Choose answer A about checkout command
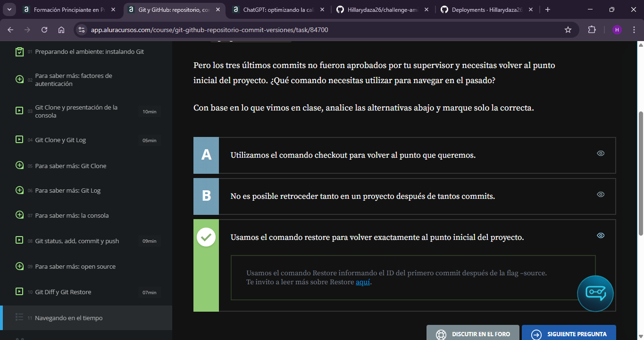644x340 pixels. (404, 155)
